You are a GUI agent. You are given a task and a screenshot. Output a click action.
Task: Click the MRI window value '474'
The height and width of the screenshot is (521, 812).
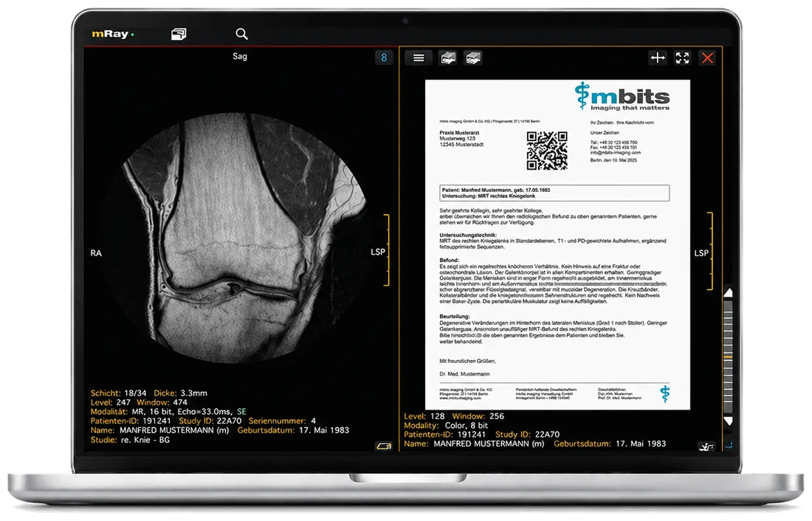[180, 402]
